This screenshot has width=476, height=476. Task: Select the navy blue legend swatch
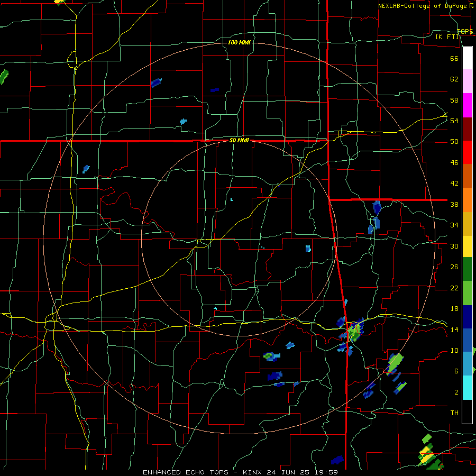(x=467, y=317)
